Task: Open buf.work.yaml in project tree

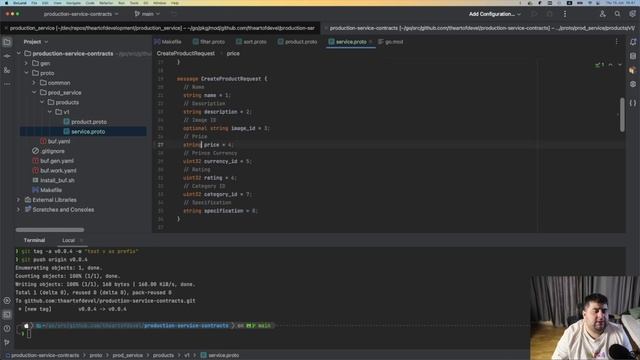Action: (54, 171)
